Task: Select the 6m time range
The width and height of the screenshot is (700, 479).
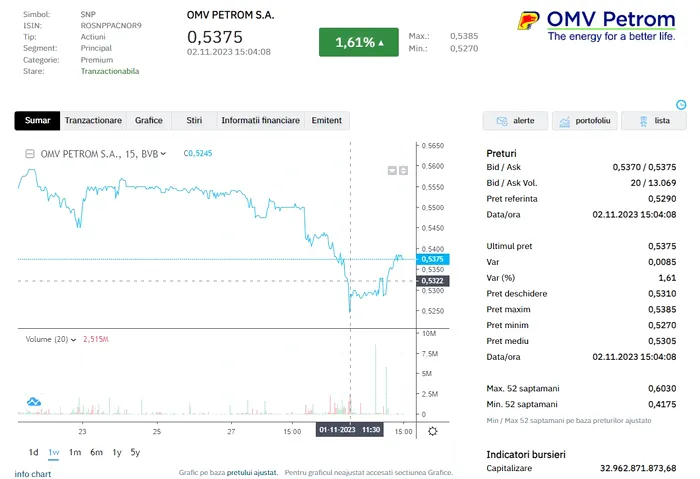Action: pos(96,453)
